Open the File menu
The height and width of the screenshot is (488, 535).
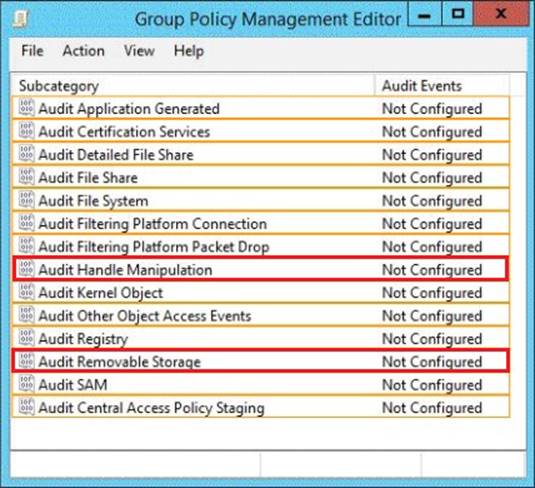pos(32,51)
